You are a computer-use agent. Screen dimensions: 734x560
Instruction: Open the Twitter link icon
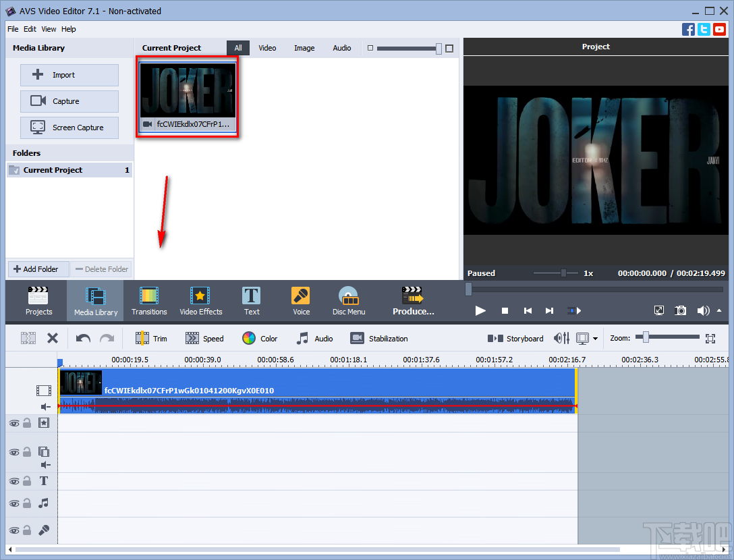(704, 29)
